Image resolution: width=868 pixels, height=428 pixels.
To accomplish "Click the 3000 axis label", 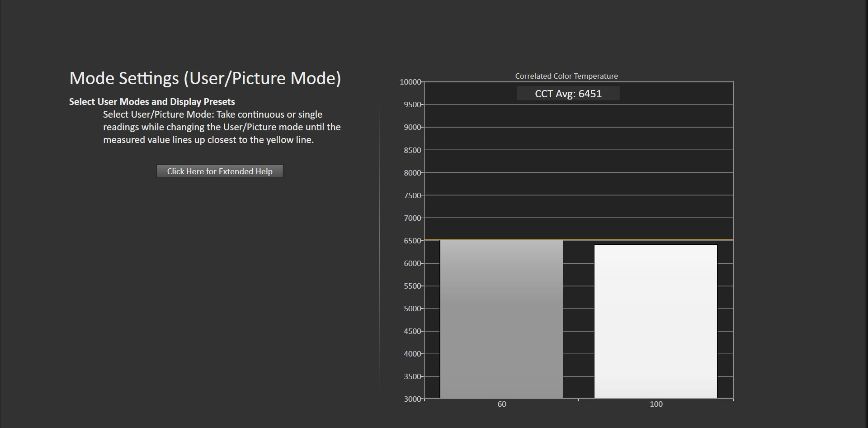I will click(412, 399).
